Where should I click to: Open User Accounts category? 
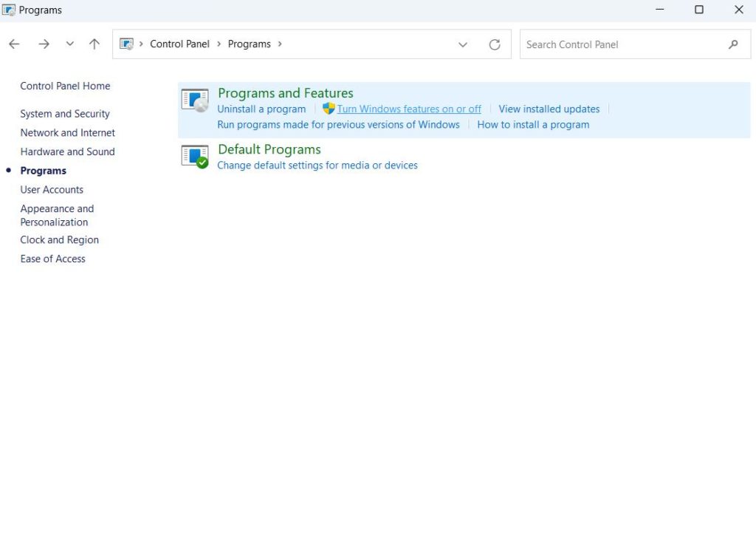point(52,190)
